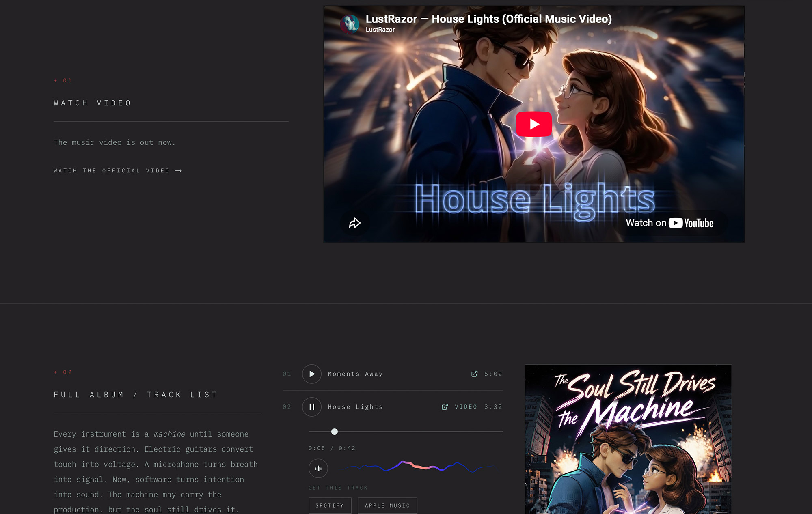812x514 pixels.
Task: Click the track progress slider handle
Action: pyautogui.click(x=335, y=432)
